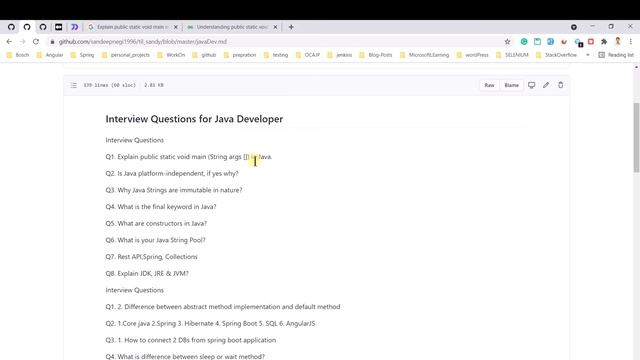Expand the hidden bookmarks overflow arrow

(588, 55)
